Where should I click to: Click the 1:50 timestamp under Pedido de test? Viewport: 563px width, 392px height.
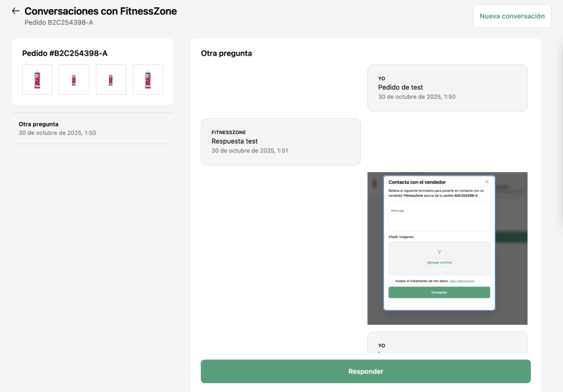pos(417,97)
